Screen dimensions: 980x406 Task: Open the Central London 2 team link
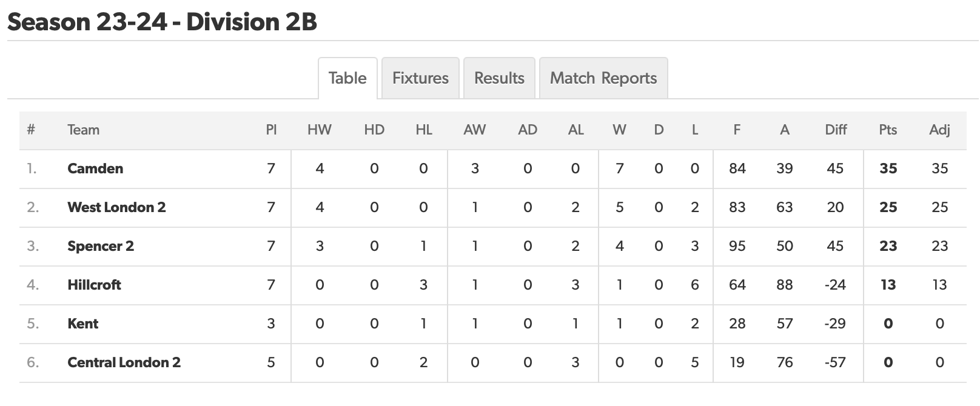[x=124, y=362]
